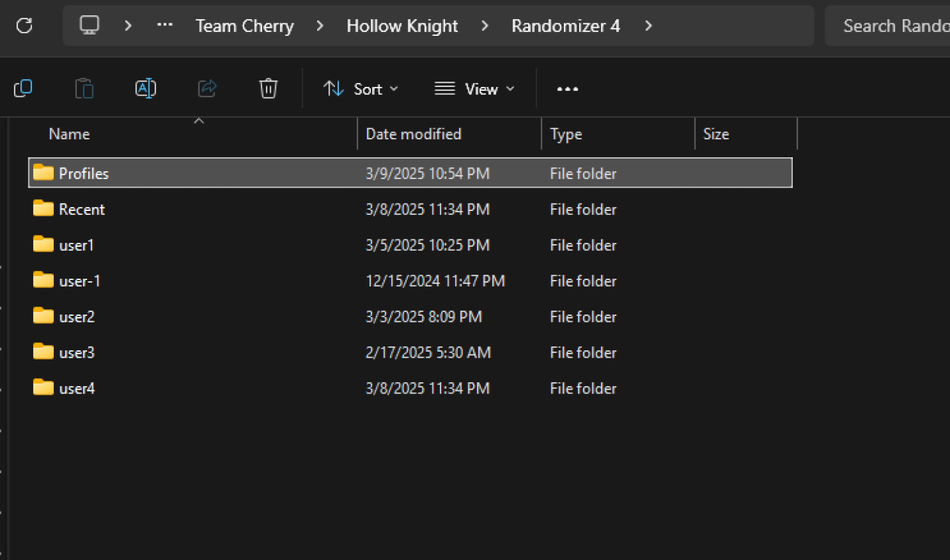Click the Profiles folder name
The height and width of the screenshot is (560, 950).
pos(84,173)
